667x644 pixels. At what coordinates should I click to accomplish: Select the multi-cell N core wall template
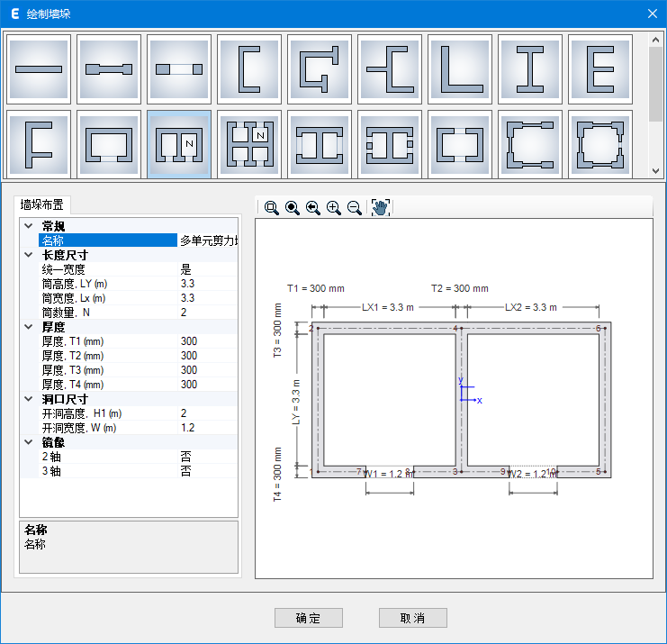coord(179,143)
